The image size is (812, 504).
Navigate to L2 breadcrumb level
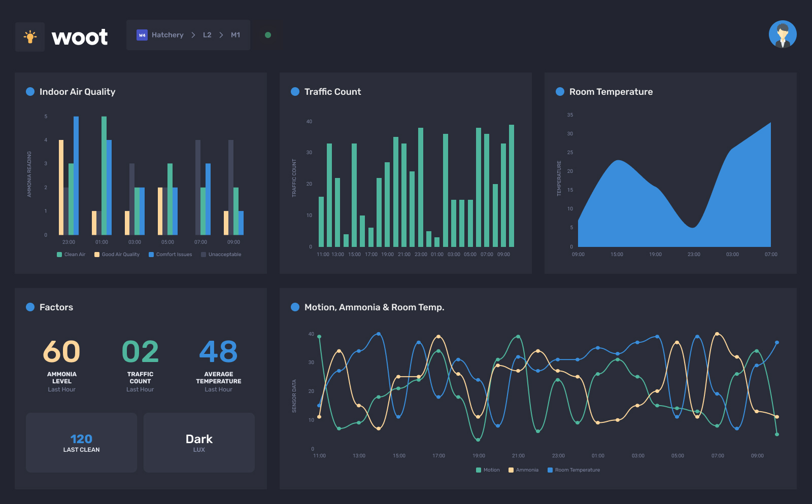(x=207, y=35)
